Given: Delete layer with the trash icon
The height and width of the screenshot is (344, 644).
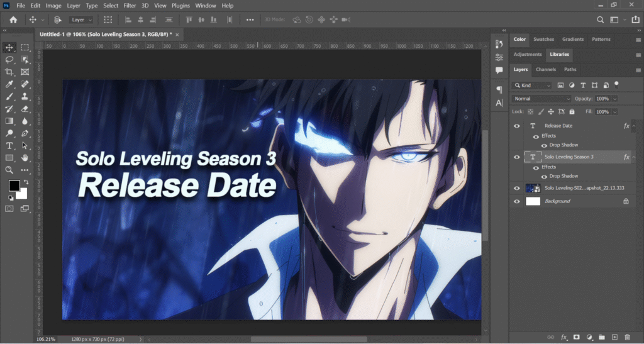Looking at the screenshot, I should pyautogui.click(x=627, y=337).
